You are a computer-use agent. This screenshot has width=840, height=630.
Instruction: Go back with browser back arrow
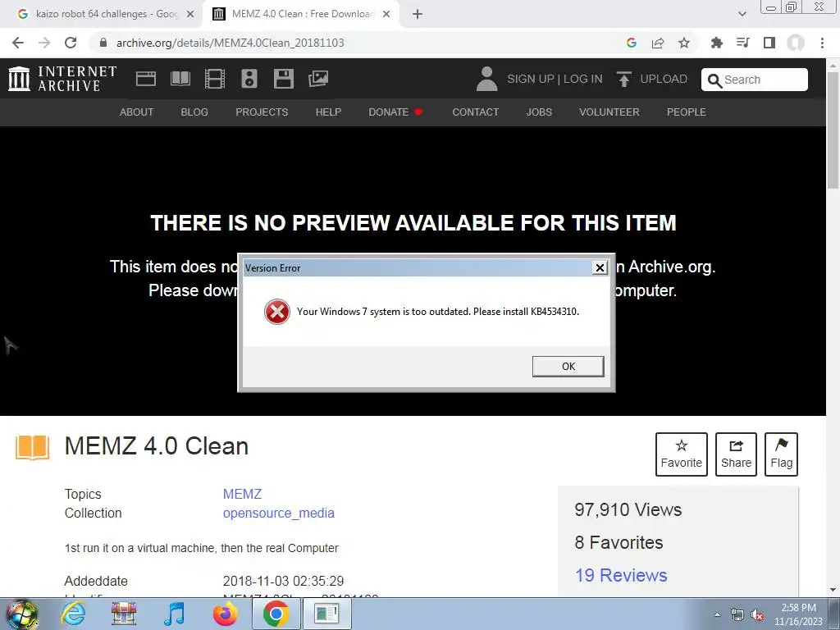pos(18,43)
